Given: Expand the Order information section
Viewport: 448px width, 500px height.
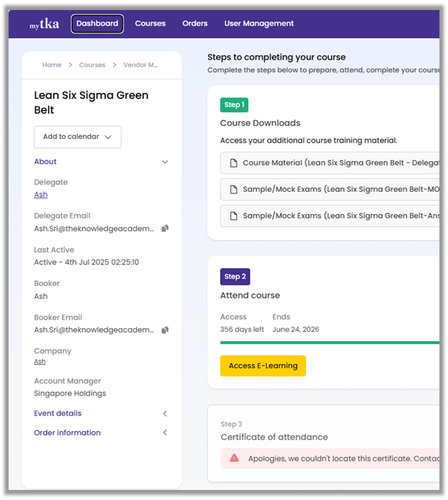Looking at the screenshot, I should point(165,433).
